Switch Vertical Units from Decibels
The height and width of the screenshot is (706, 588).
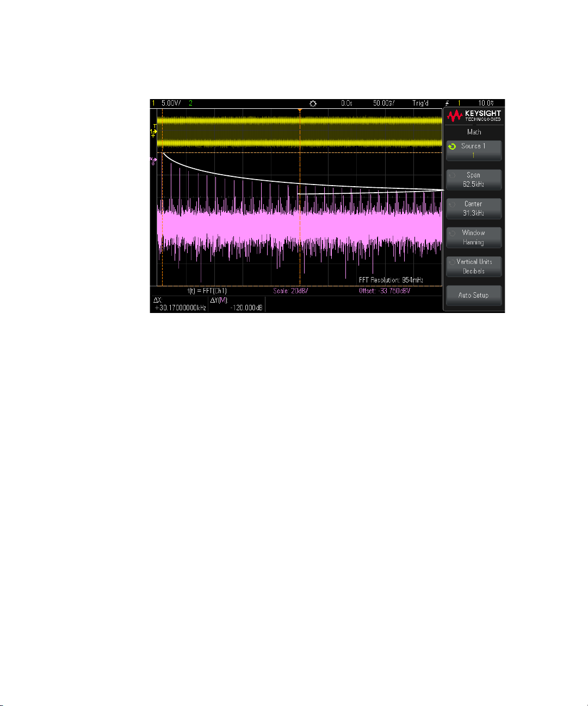click(x=474, y=266)
